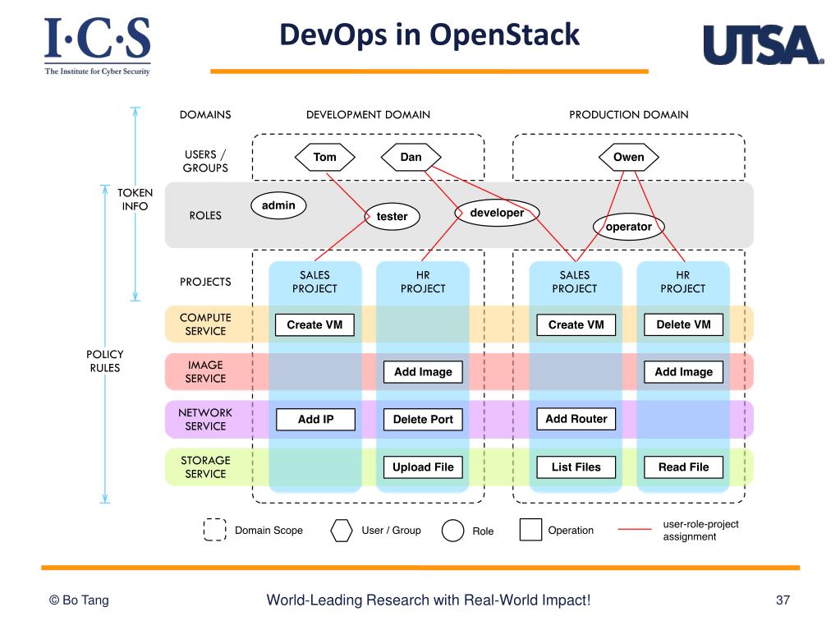Click Create VM in production Sales project
This screenshot has height=630, width=840.
[576, 324]
